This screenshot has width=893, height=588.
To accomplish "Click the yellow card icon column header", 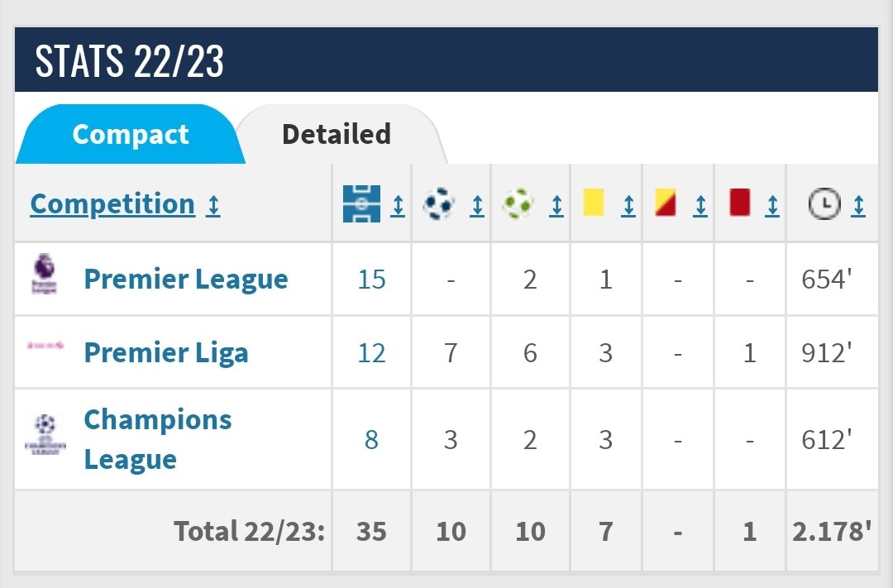I will coord(593,203).
